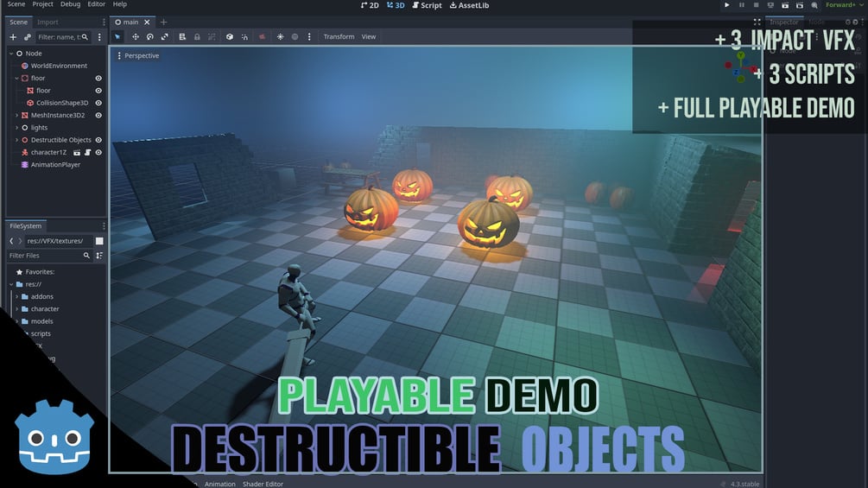Image resolution: width=868 pixels, height=488 pixels.
Task: Open FileSystem dock options three dots
Action: (104, 225)
